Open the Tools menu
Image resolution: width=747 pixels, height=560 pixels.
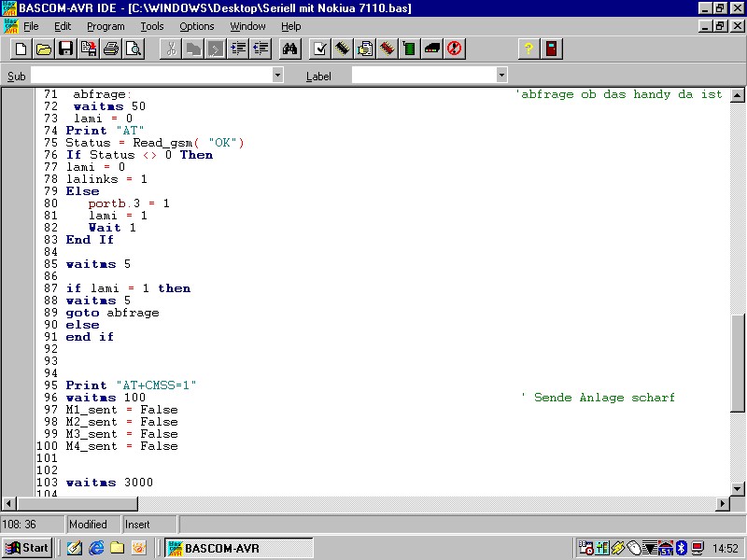pos(151,26)
